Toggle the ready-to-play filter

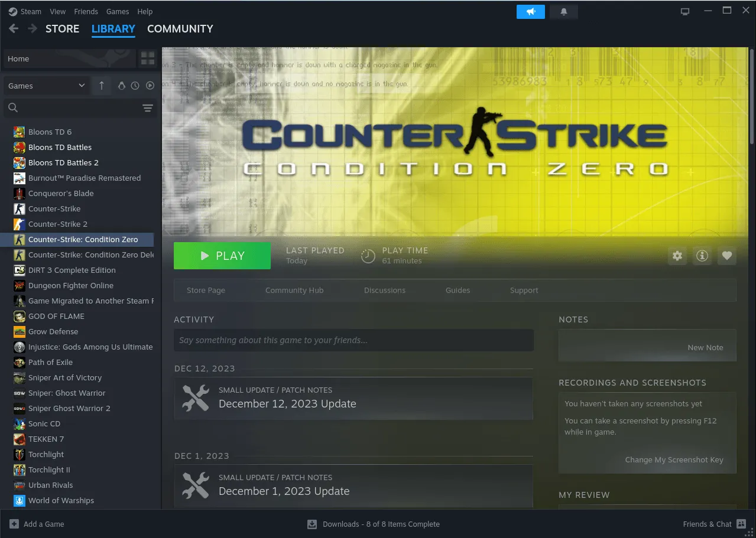tap(150, 86)
